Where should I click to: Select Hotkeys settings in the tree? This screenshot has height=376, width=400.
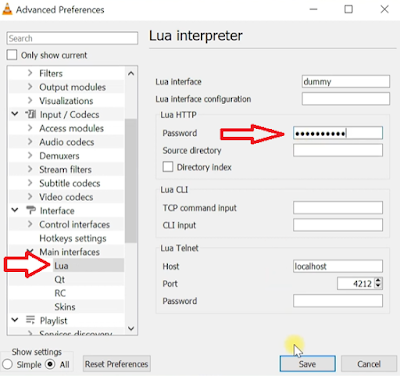click(73, 238)
